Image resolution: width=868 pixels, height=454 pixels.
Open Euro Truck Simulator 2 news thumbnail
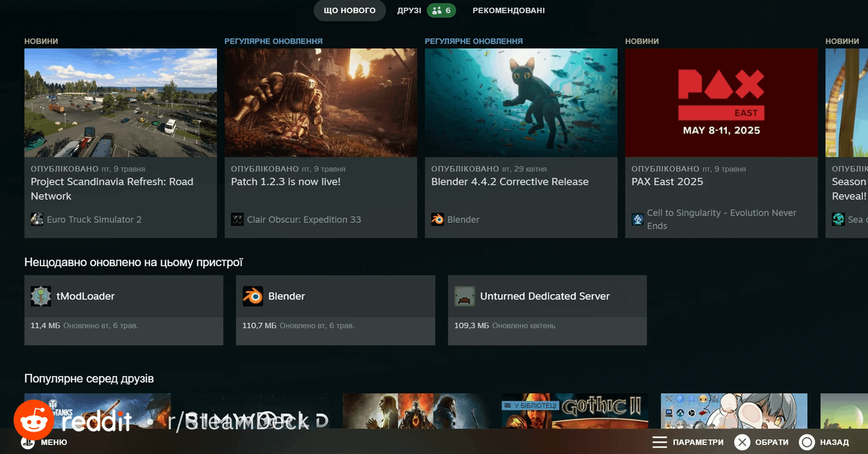(x=121, y=103)
